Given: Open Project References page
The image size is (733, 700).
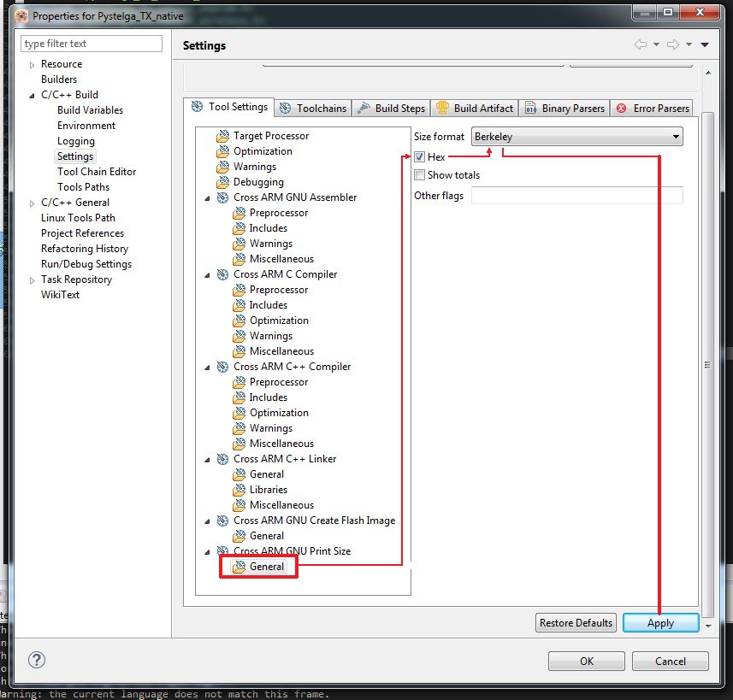Looking at the screenshot, I should (x=82, y=233).
